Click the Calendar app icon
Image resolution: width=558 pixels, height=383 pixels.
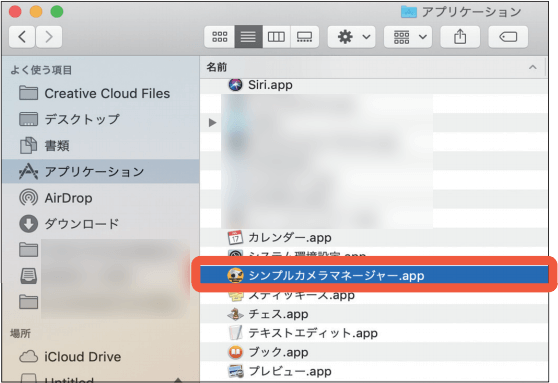235,237
